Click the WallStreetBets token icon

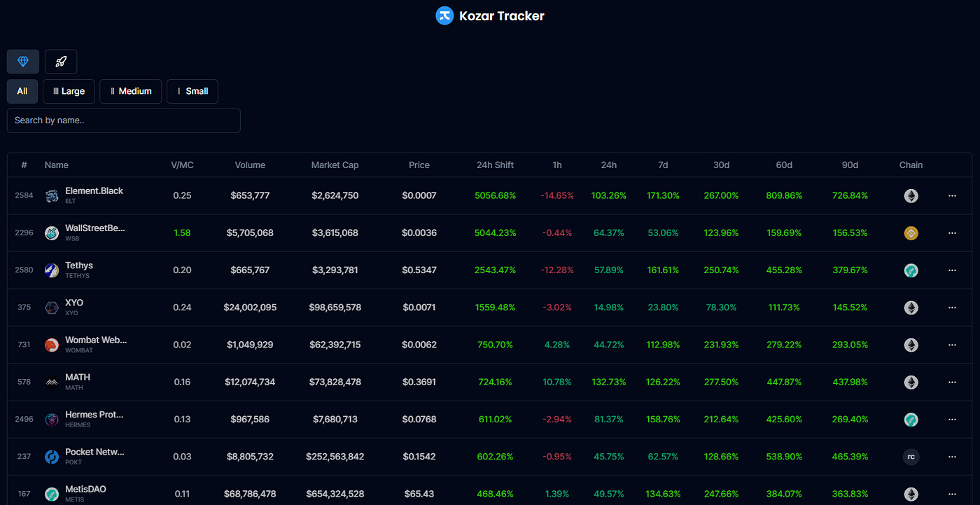(x=52, y=233)
